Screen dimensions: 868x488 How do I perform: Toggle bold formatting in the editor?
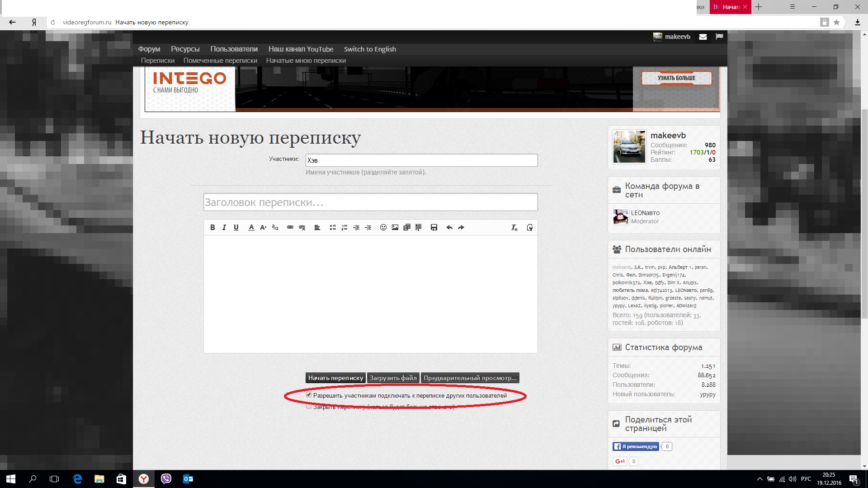pyautogui.click(x=212, y=228)
